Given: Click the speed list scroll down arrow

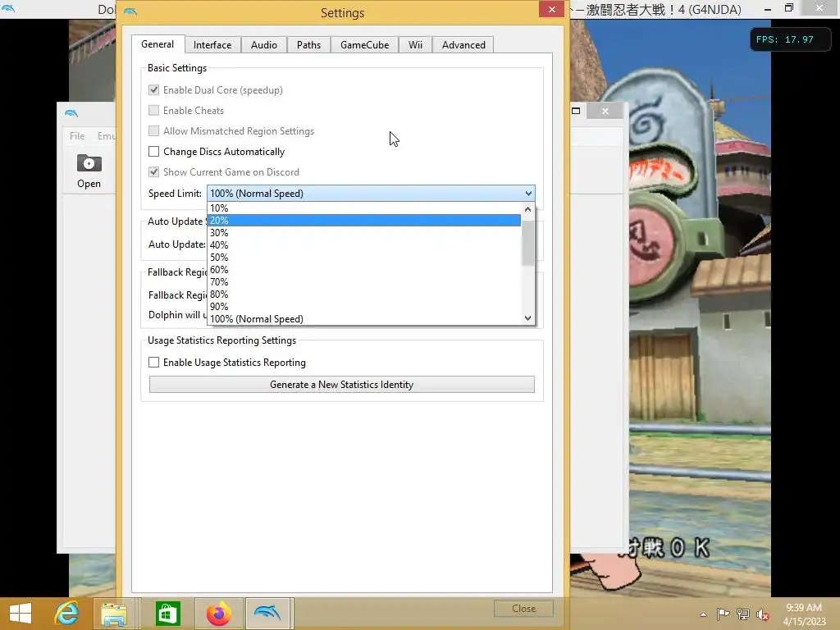Looking at the screenshot, I should click(x=527, y=318).
